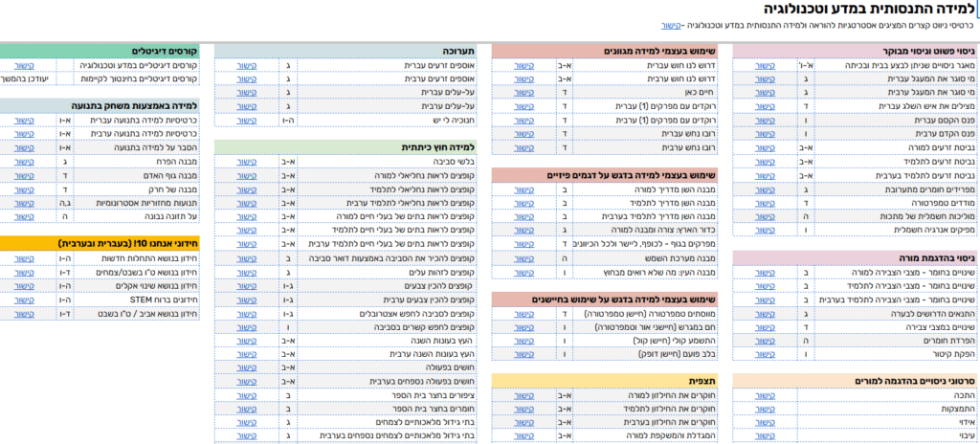Open the link for 'חיים כאן'
The height and width of the screenshot is (444, 980).
click(523, 93)
